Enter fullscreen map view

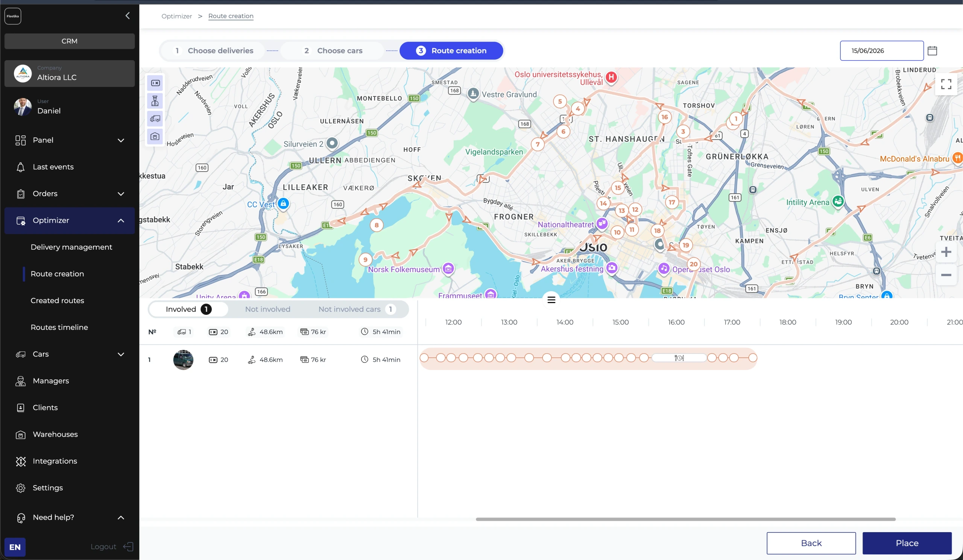[946, 84]
